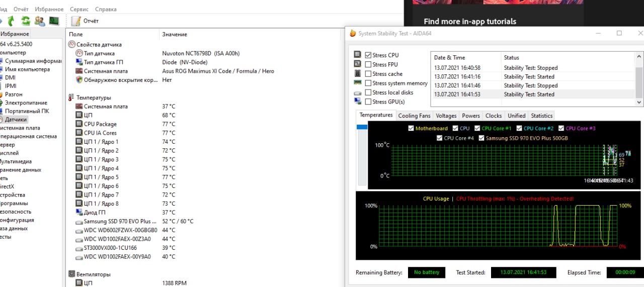Image resolution: width=644 pixels, height=287 pixels.
Task: Switch to the Unified tab
Action: (516, 116)
